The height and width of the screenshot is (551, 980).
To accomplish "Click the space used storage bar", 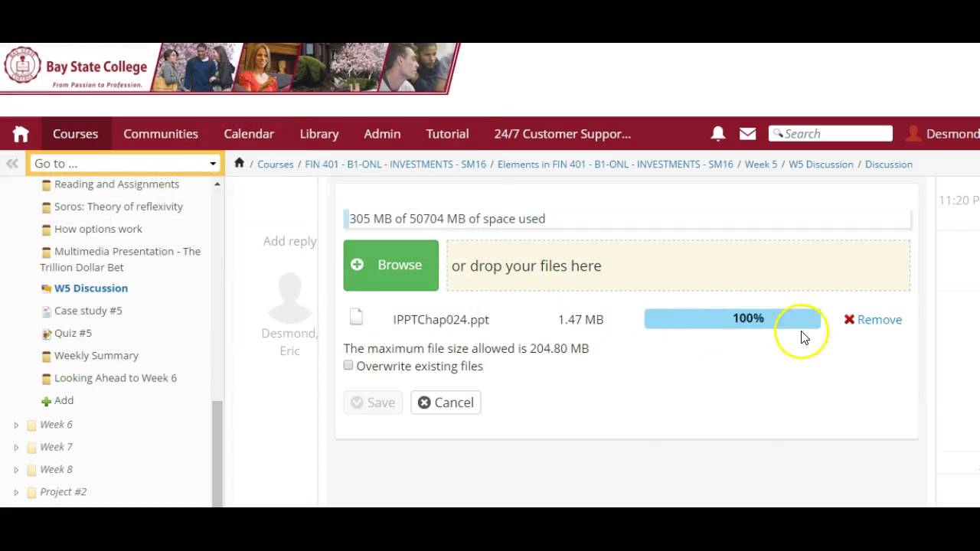I will point(627,219).
